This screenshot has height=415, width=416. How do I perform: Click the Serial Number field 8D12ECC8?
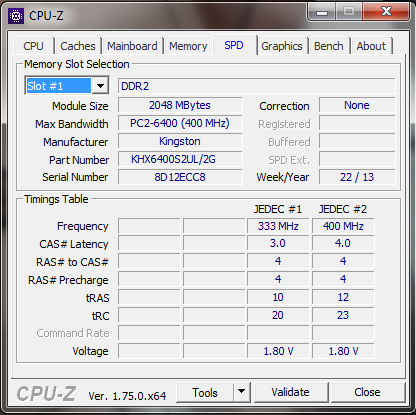click(180, 177)
